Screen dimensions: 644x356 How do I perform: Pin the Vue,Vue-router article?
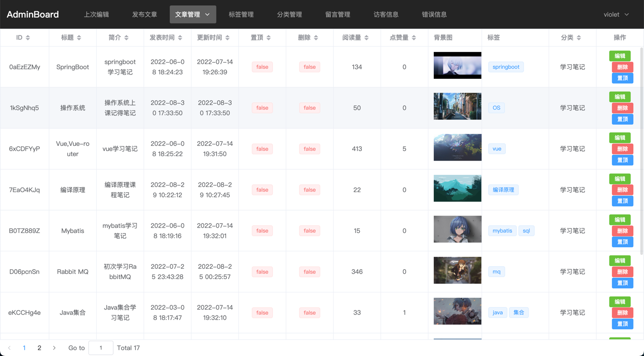[x=623, y=160]
